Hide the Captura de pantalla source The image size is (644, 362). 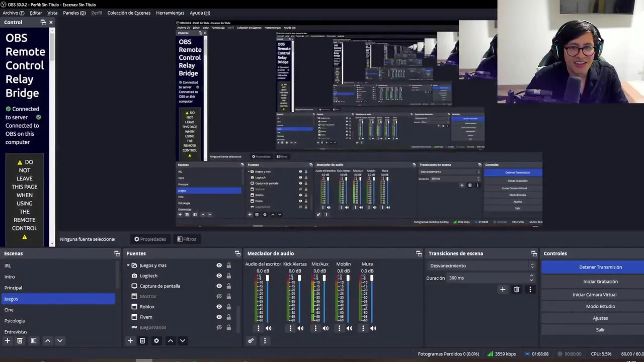[x=219, y=286]
